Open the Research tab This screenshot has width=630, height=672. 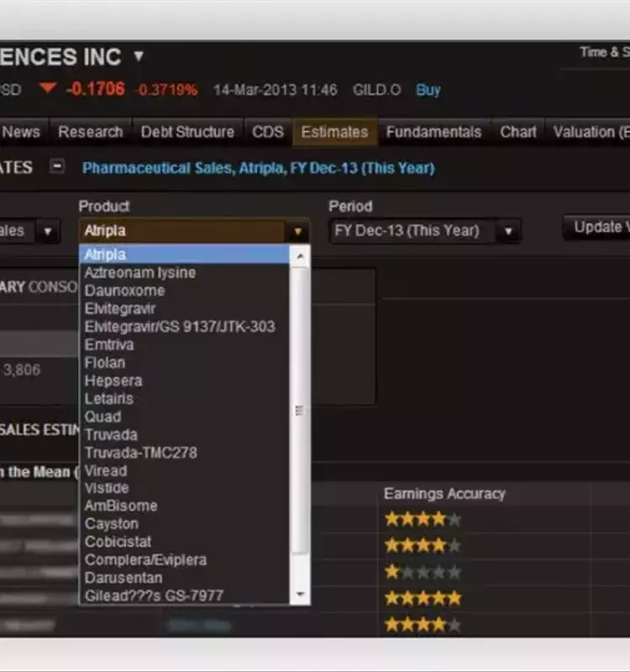pyautogui.click(x=91, y=132)
